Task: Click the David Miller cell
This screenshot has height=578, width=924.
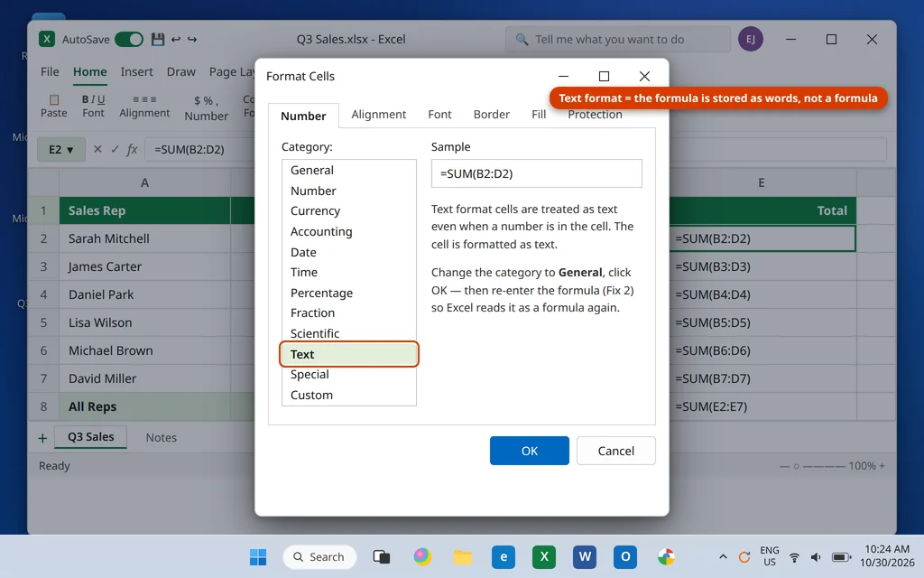Action: tap(144, 378)
